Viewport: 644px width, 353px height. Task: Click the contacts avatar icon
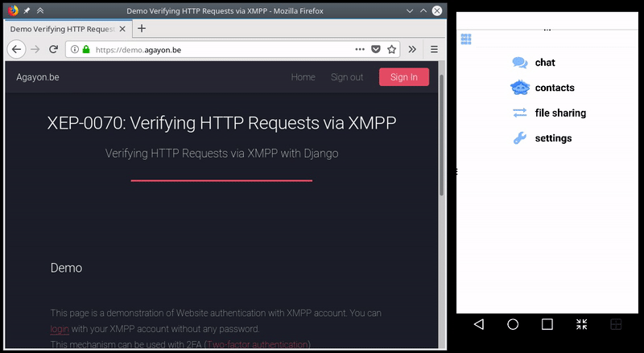pos(520,88)
